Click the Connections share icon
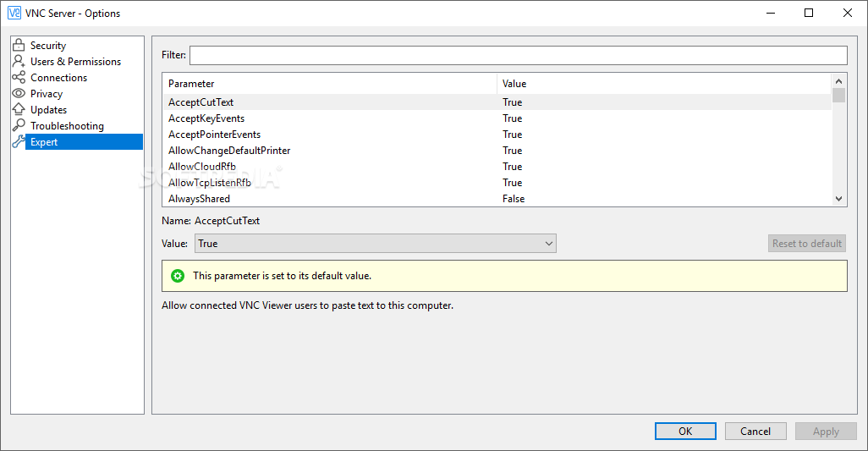The height and width of the screenshot is (451, 868). click(19, 78)
